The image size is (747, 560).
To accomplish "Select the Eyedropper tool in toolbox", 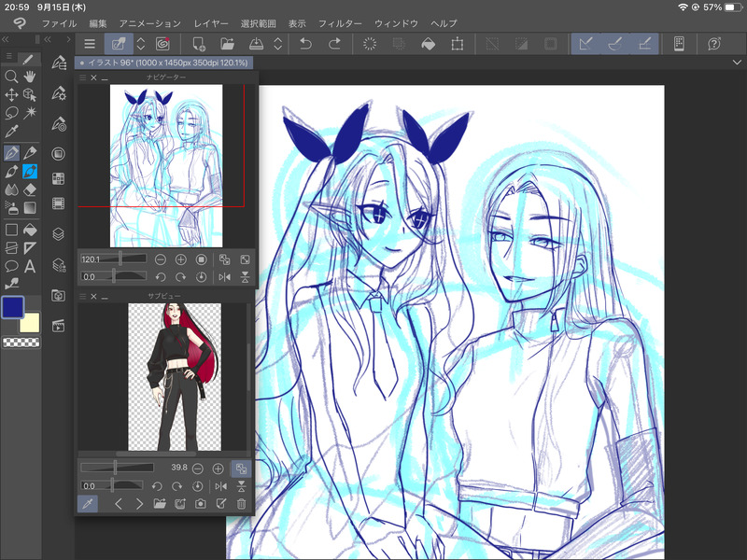I will (x=11, y=131).
